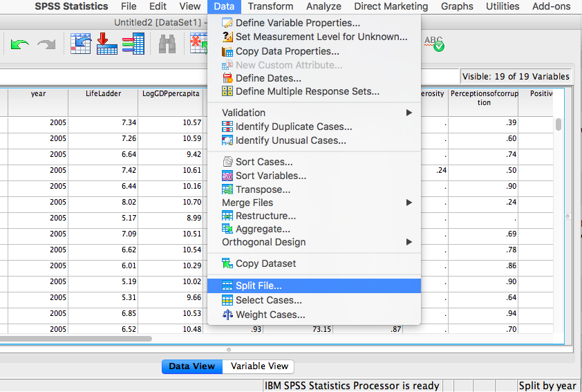Click the Set Measurement Level ruler icon

coord(227,37)
